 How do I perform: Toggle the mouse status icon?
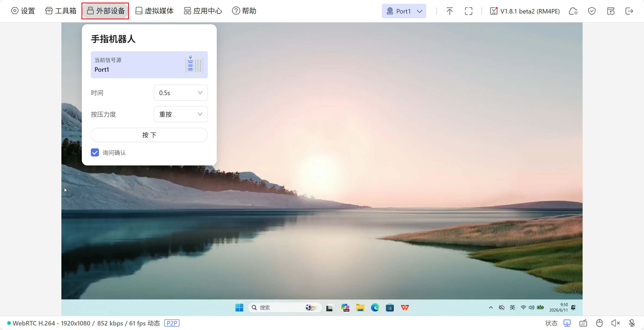(599, 323)
